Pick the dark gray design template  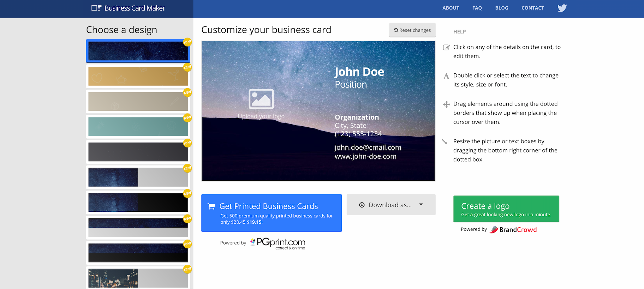(138, 152)
